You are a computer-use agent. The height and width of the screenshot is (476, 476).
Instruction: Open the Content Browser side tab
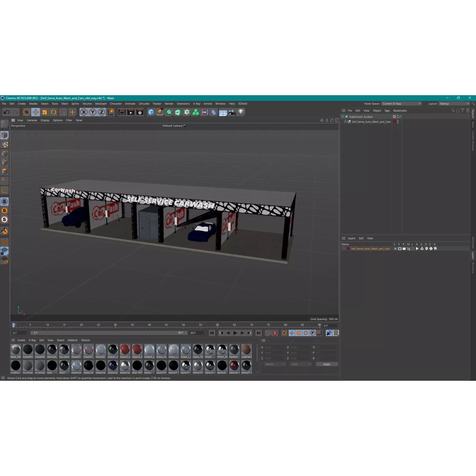tap(473, 141)
